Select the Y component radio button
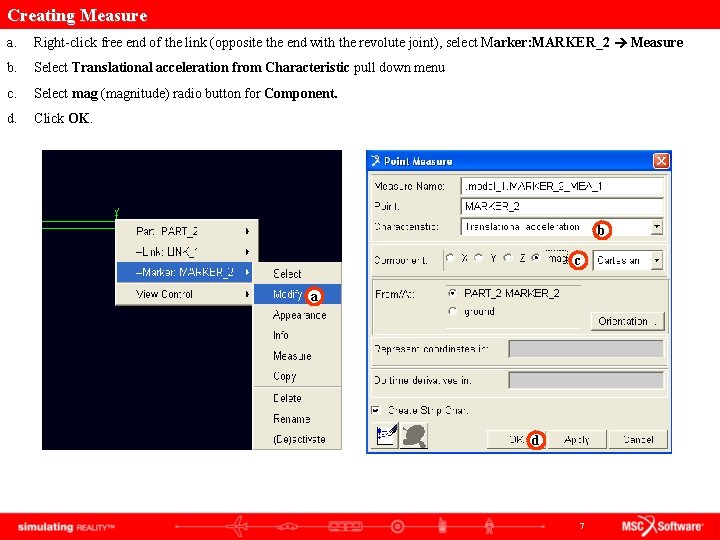Screen dimensions: 720x540 coord(479,259)
